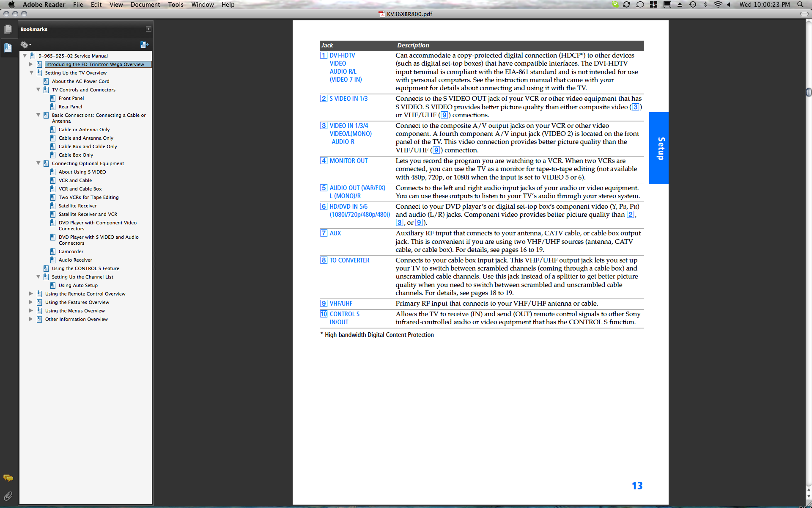This screenshot has height=508, width=812.
Task: Click the Spotlight search icon in menu bar
Action: (800, 5)
